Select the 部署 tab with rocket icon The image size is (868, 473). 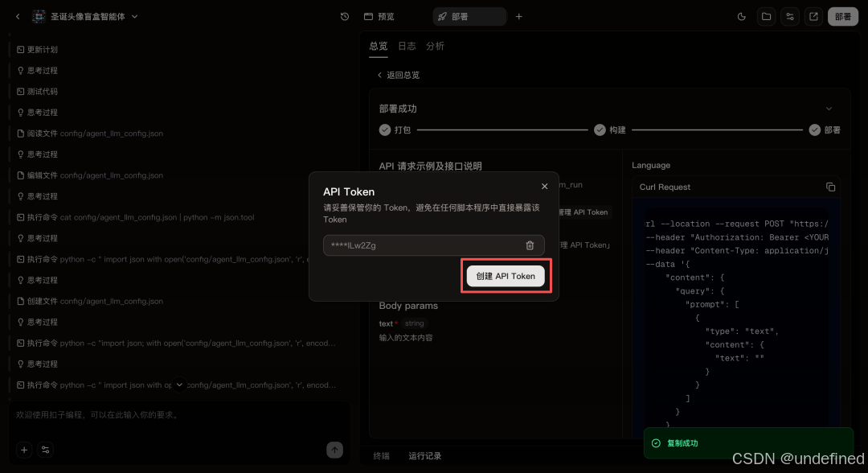tap(469, 17)
